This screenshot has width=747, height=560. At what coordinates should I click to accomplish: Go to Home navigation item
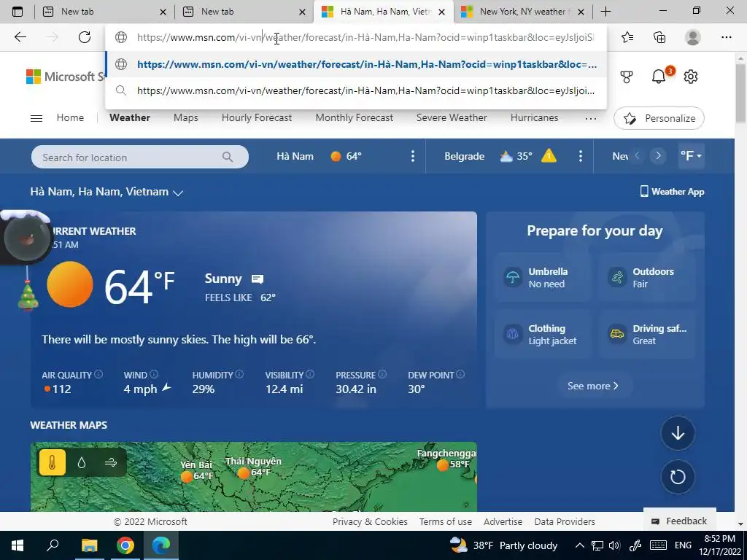(x=70, y=117)
